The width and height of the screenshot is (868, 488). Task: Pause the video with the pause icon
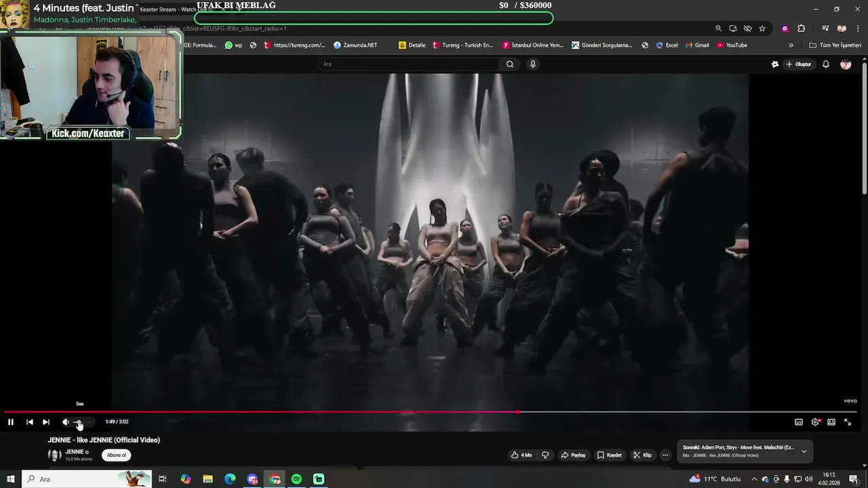point(11,422)
